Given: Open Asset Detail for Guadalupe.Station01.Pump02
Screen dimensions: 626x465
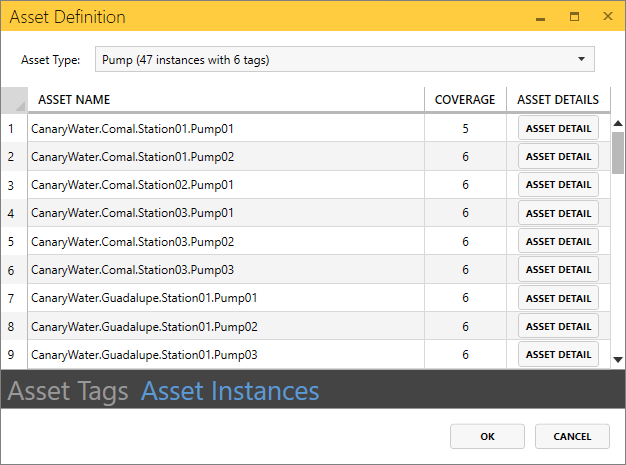Looking at the screenshot, I should [558, 326].
